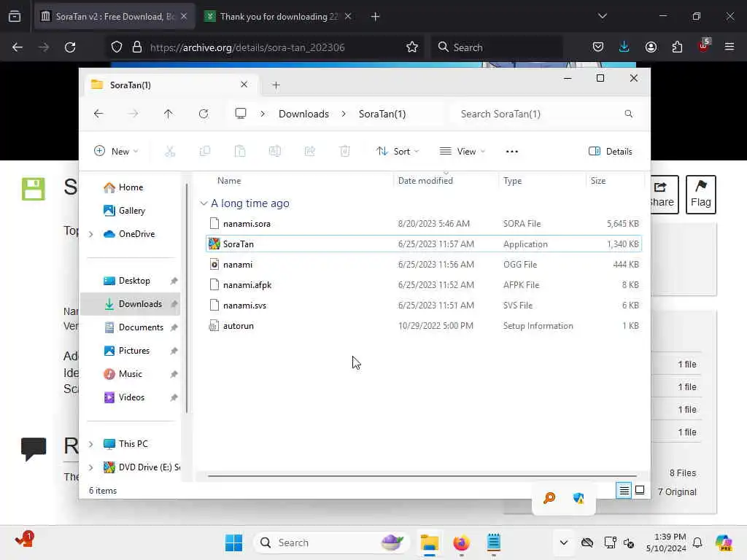Open the View dropdown
Viewport: 747px width, 560px height.
(462, 152)
